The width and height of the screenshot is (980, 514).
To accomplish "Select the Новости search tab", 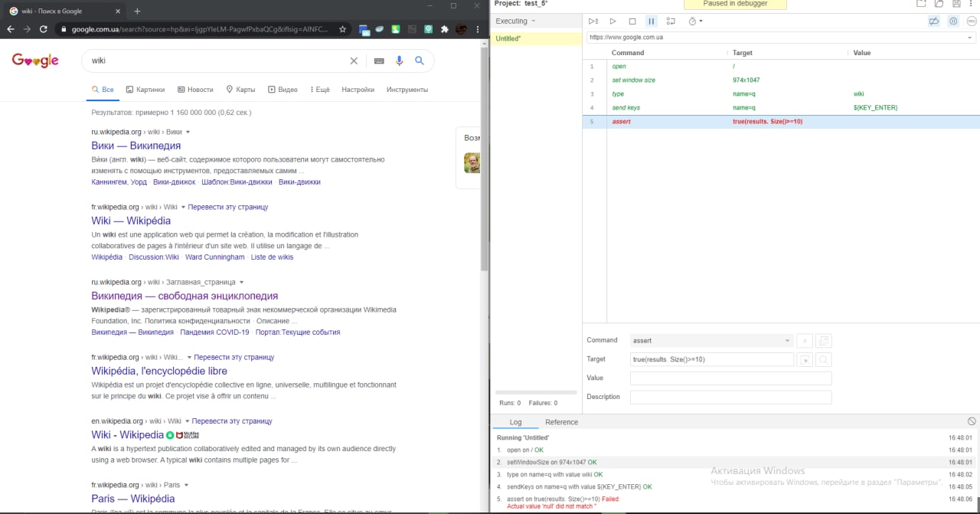I will click(195, 90).
